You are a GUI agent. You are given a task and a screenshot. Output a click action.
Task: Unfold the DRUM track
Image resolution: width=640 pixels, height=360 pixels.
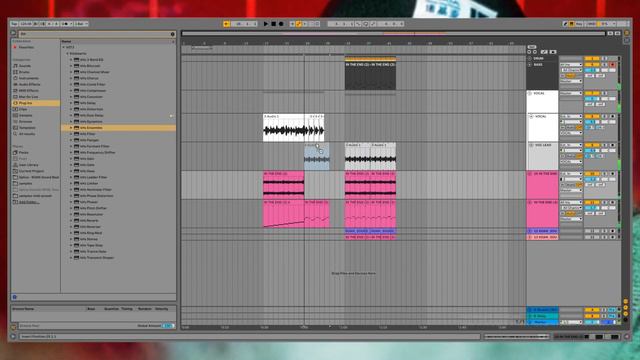530,58
